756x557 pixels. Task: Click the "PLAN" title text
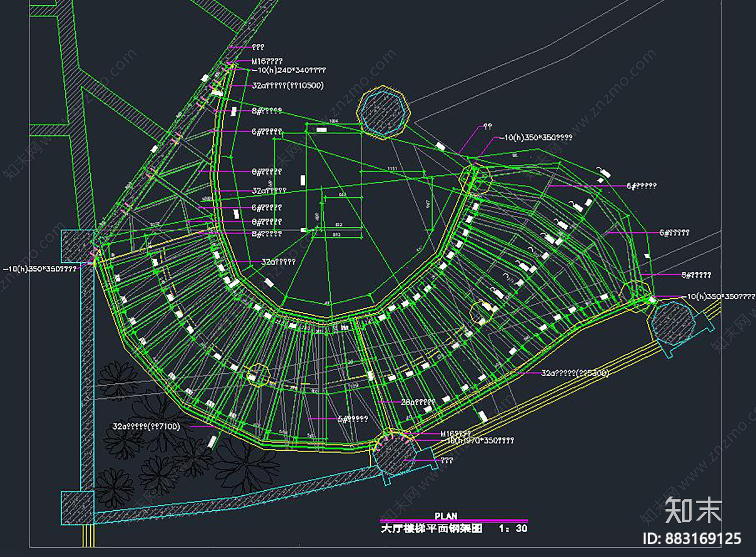coord(446,516)
